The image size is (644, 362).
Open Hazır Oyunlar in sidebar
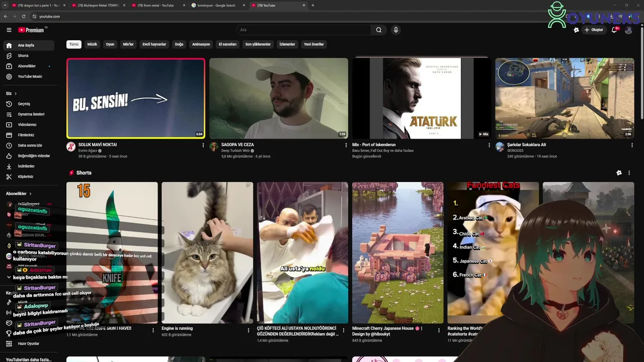[x=28, y=344]
